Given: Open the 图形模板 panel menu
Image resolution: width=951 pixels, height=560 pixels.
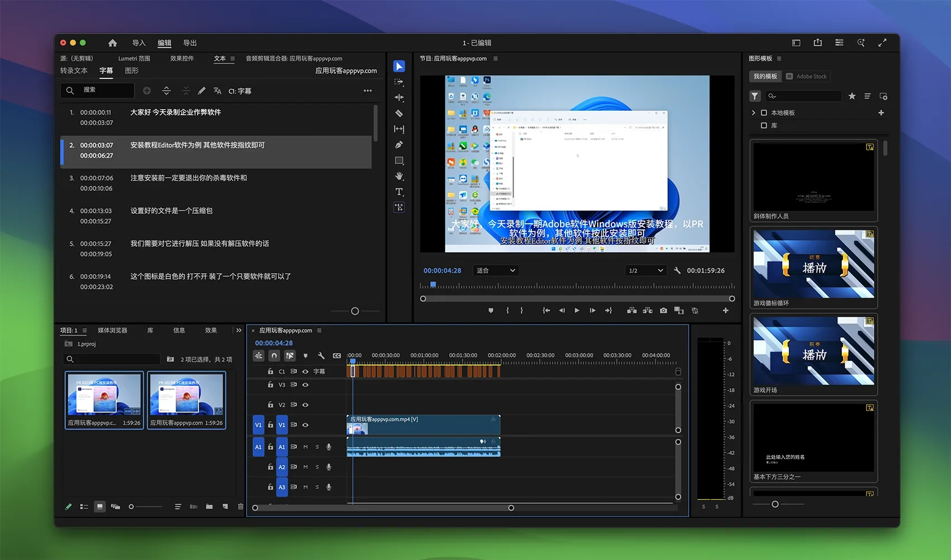Looking at the screenshot, I should point(779,59).
